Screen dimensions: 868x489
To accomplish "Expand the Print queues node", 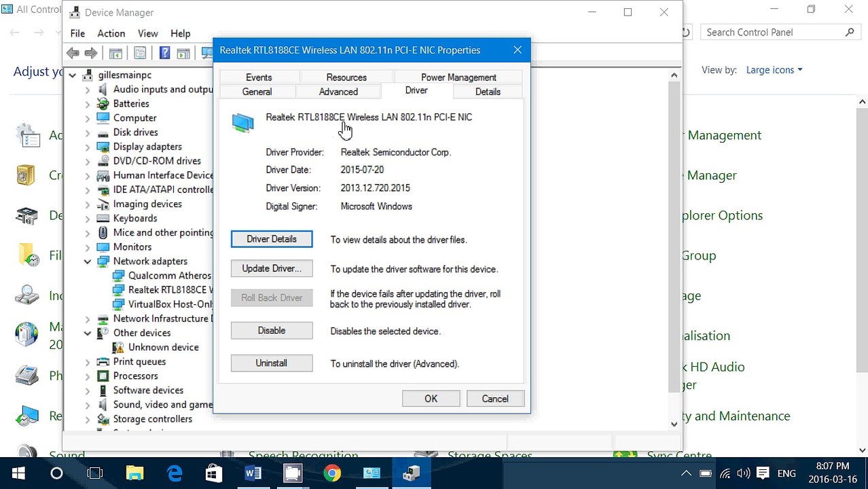I will pyautogui.click(x=88, y=362).
